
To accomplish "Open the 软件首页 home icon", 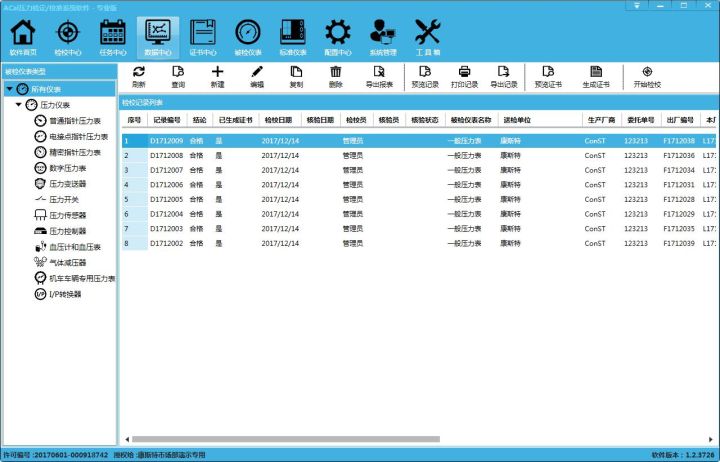I will 22,35.
